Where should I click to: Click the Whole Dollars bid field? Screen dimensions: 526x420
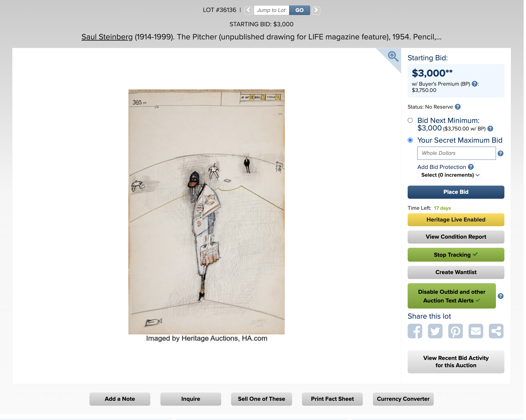[x=456, y=153]
